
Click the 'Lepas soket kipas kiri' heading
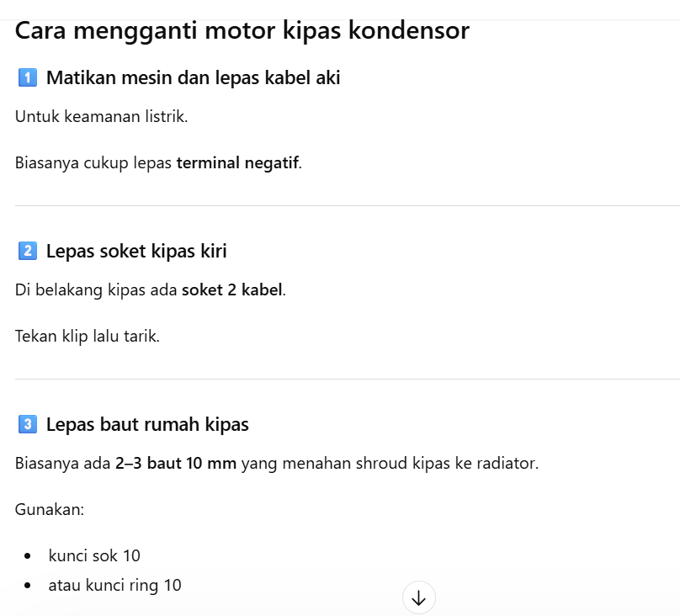pyautogui.click(x=136, y=251)
